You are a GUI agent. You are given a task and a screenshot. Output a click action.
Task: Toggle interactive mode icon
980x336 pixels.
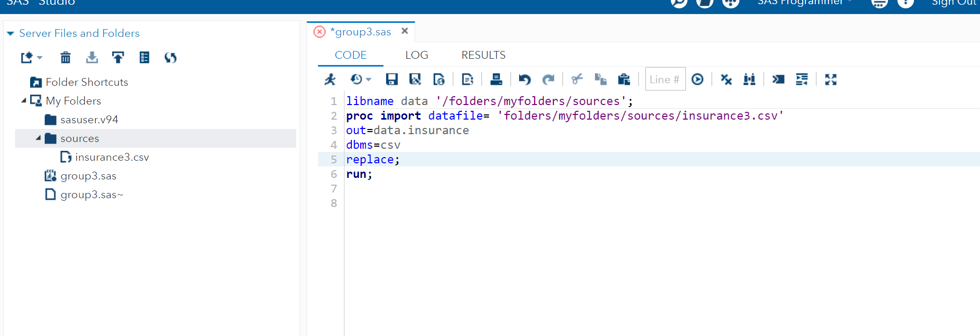click(778, 80)
